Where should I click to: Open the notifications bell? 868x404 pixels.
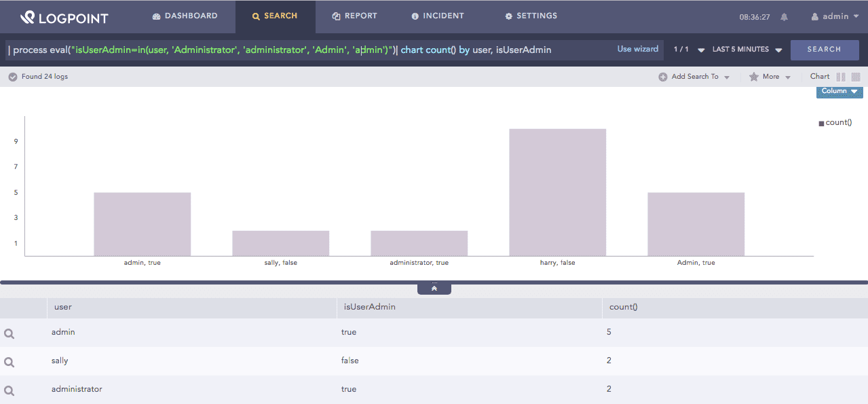785,17
